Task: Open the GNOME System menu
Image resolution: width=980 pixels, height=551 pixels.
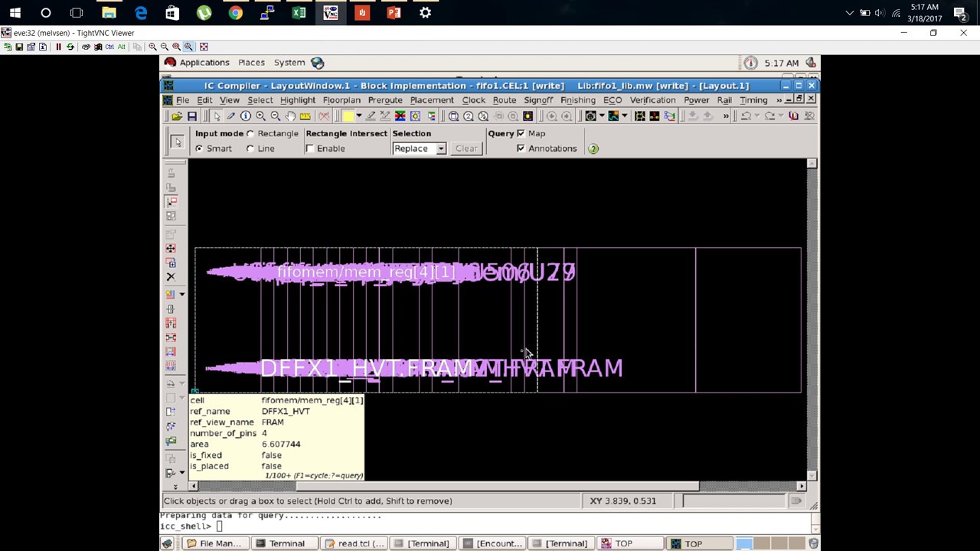Action: coord(289,63)
